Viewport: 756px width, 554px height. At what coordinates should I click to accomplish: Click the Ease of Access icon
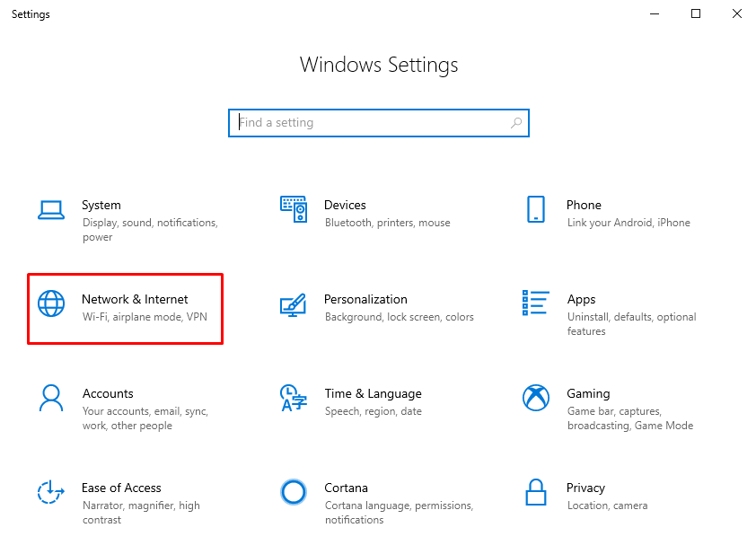coord(51,492)
